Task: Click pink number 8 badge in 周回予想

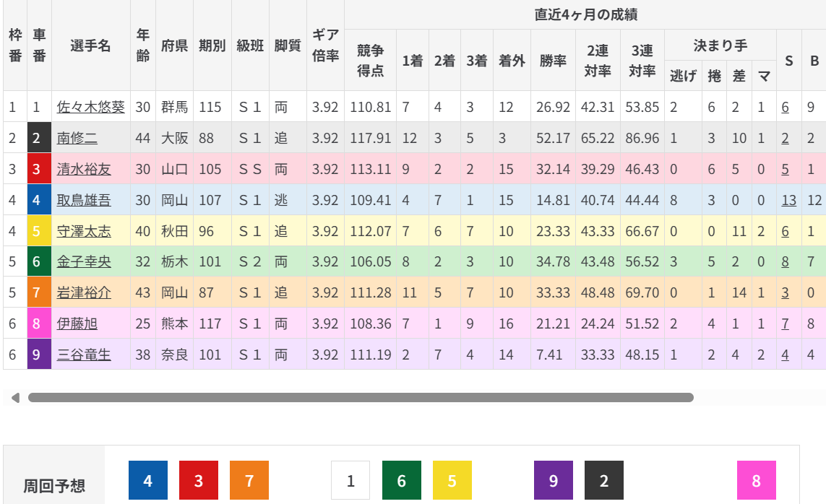Action: pyautogui.click(x=757, y=480)
